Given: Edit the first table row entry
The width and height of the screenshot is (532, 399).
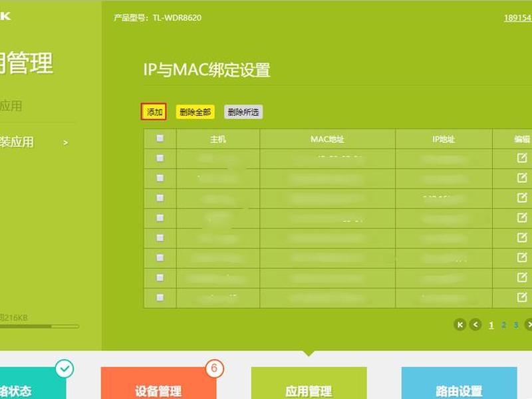Looking at the screenshot, I should coord(522,158).
